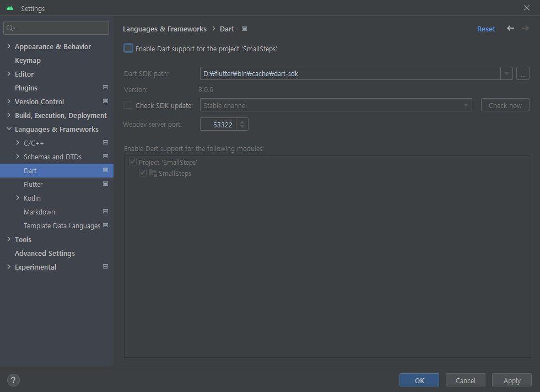Click the Dart SDK path text field
Image resolution: width=540 pixels, height=392 pixels.
tap(350, 73)
